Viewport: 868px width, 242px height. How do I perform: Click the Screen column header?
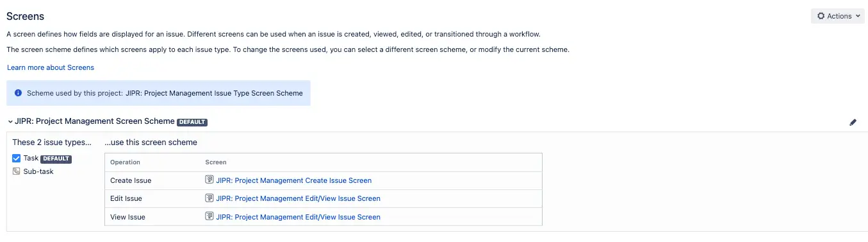click(216, 162)
